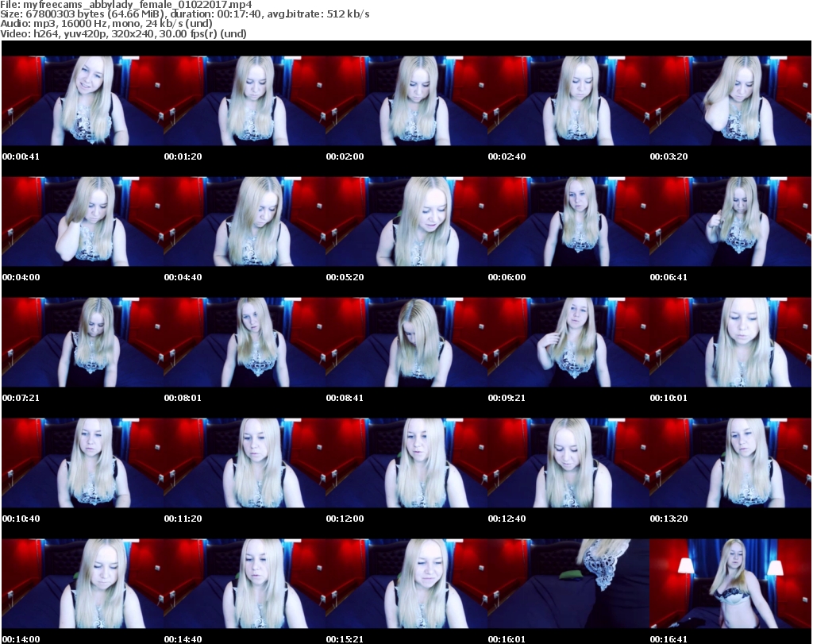Click the timestamp label 00:05:20
The height and width of the screenshot is (644, 813).
pyautogui.click(x=345, y=277)
